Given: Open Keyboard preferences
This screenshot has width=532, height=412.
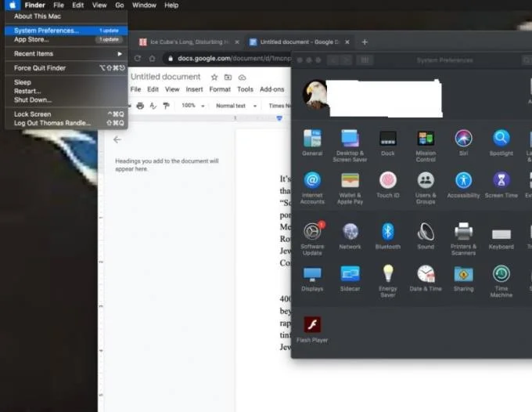Looking at the screenshot, I should (501, 239).
